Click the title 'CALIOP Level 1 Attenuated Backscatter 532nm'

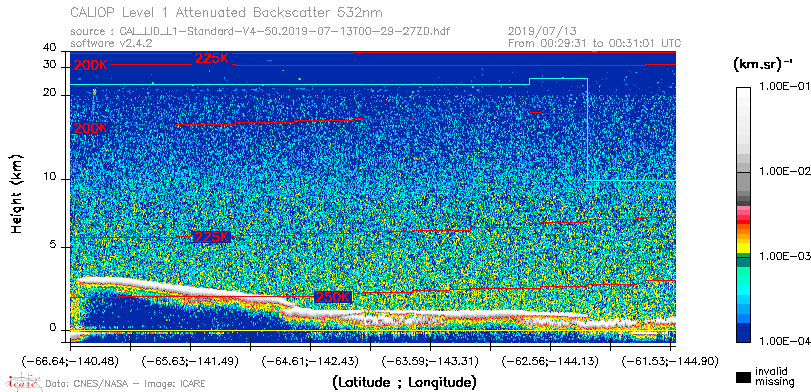coord(227,12)
